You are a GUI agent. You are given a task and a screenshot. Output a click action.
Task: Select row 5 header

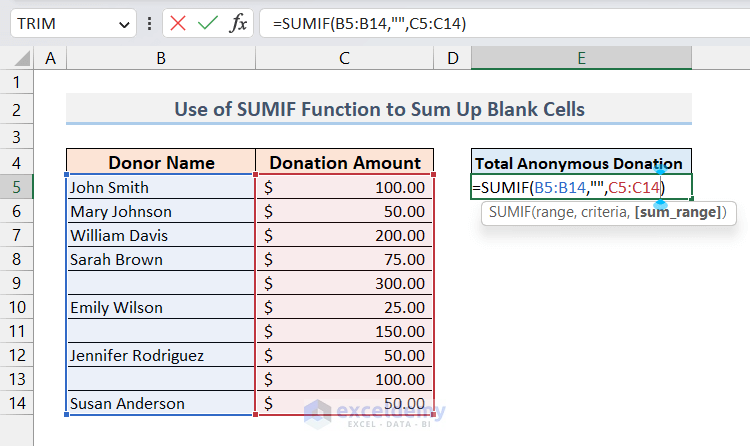click(17, 187)
